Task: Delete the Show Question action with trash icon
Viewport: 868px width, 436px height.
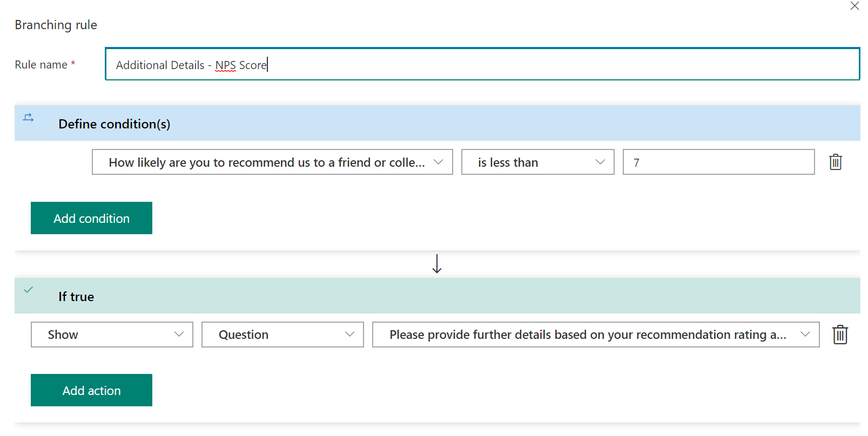Action: (840, 335)
